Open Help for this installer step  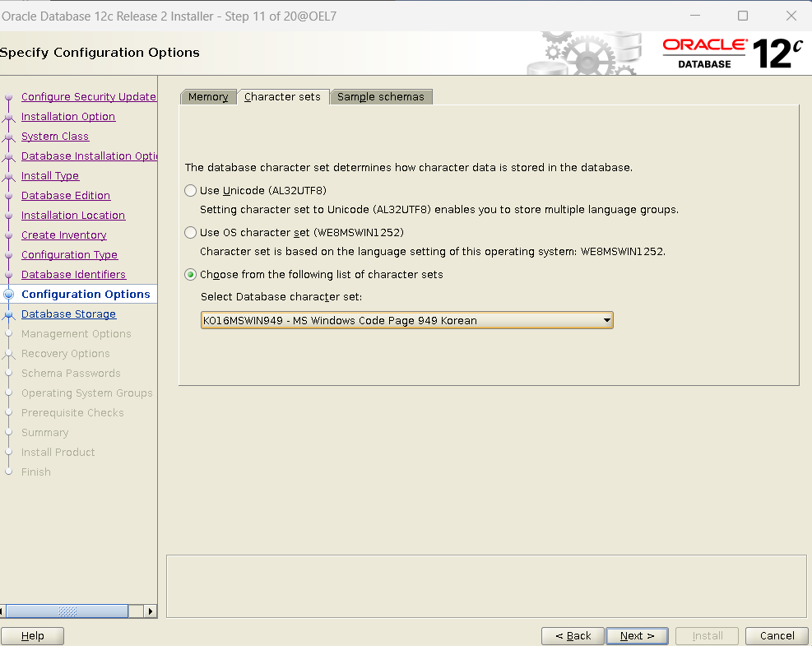[33, 635]
